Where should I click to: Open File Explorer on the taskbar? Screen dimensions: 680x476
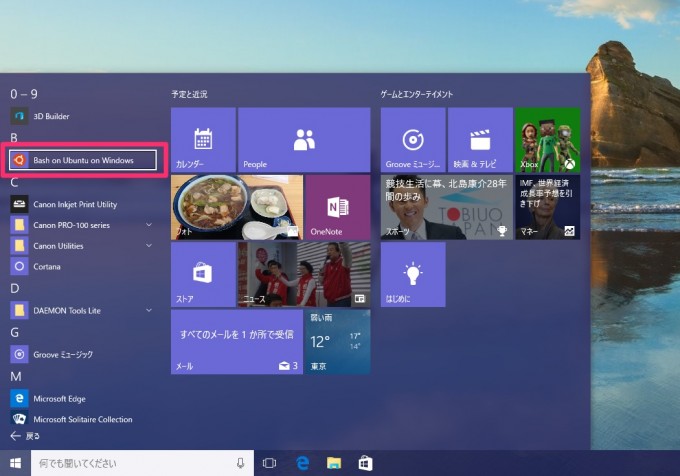[x=333, y=463]
